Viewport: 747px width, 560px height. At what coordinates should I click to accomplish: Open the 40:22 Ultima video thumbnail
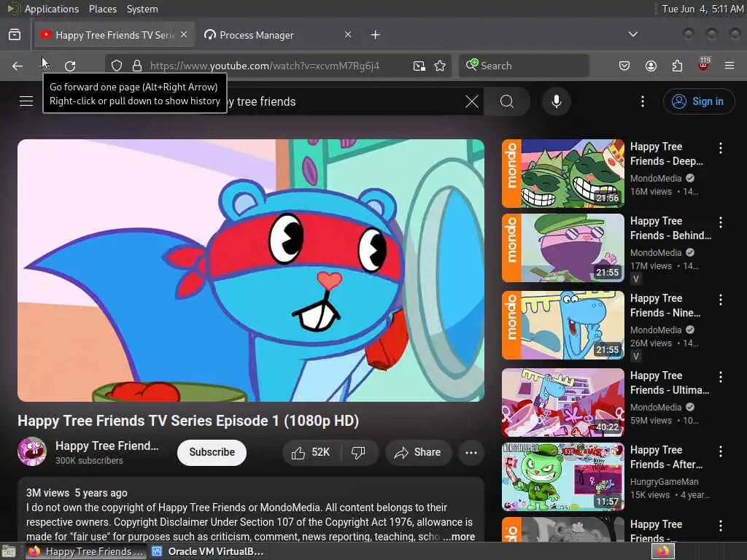pos(563,402)
